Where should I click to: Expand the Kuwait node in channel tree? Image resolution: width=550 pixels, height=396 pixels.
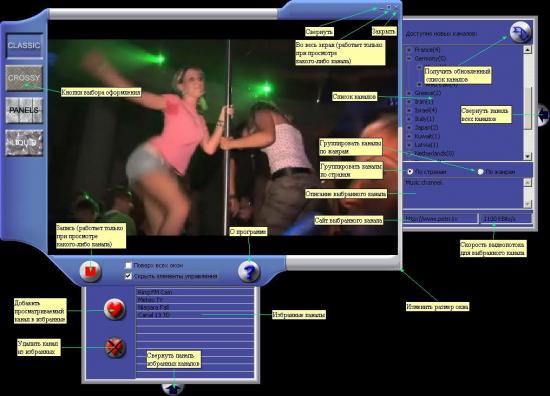pos(409,136)
